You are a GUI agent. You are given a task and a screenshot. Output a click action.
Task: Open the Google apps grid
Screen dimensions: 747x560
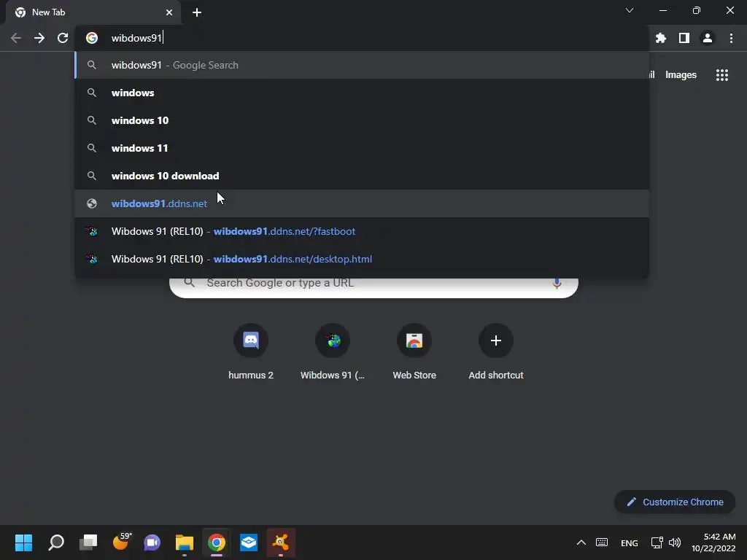pos(722,75)
